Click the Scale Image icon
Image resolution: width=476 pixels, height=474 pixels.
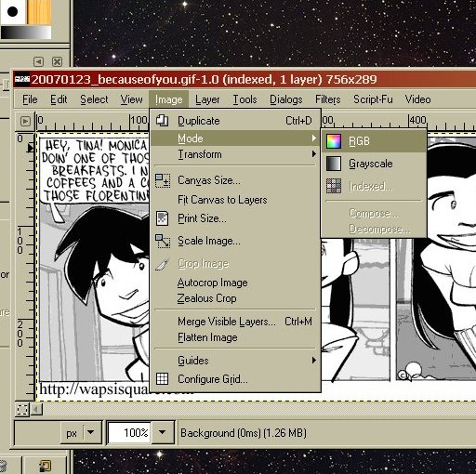(163, 241)
